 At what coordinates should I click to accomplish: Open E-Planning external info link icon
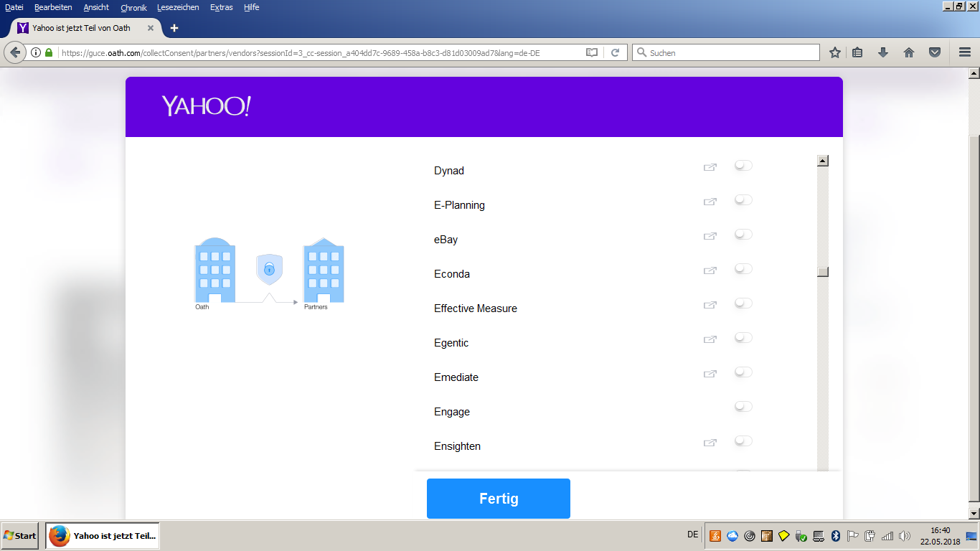click(x=710, y=202)
